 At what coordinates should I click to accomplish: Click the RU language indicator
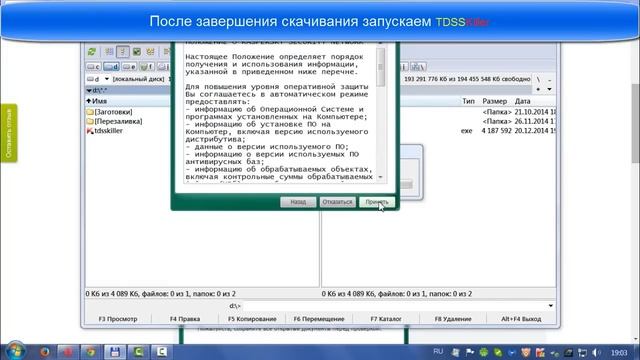[x=438, y=351]
